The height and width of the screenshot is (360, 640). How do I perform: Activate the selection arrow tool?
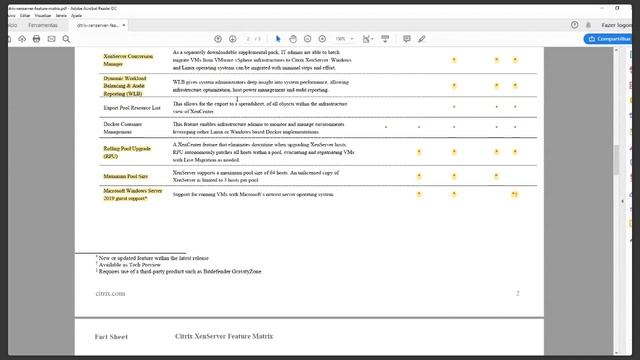(x=278, y=39)
